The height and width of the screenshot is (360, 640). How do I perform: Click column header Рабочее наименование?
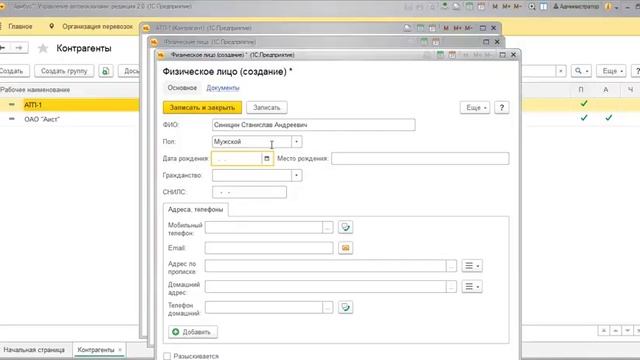pos(35,90)
